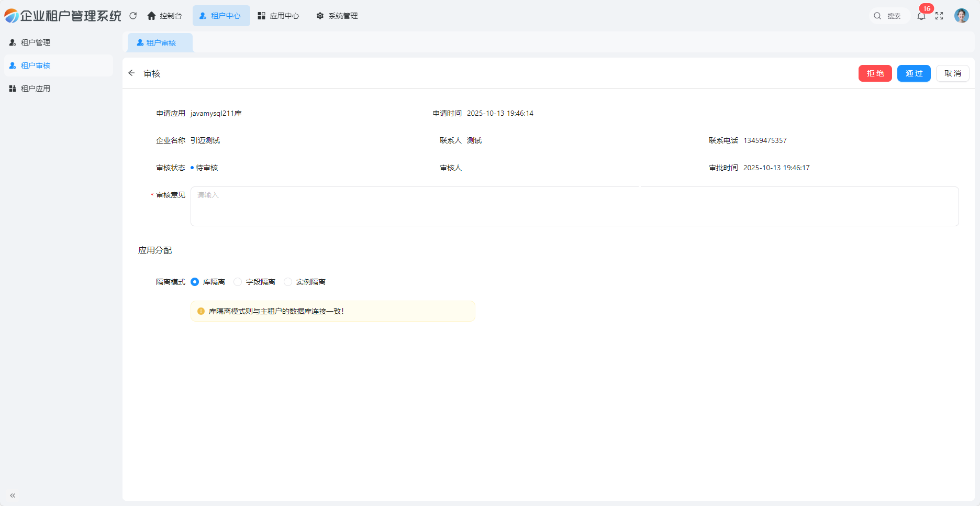Select the 库隔离 radio option
980x506 pixels.
195,282
